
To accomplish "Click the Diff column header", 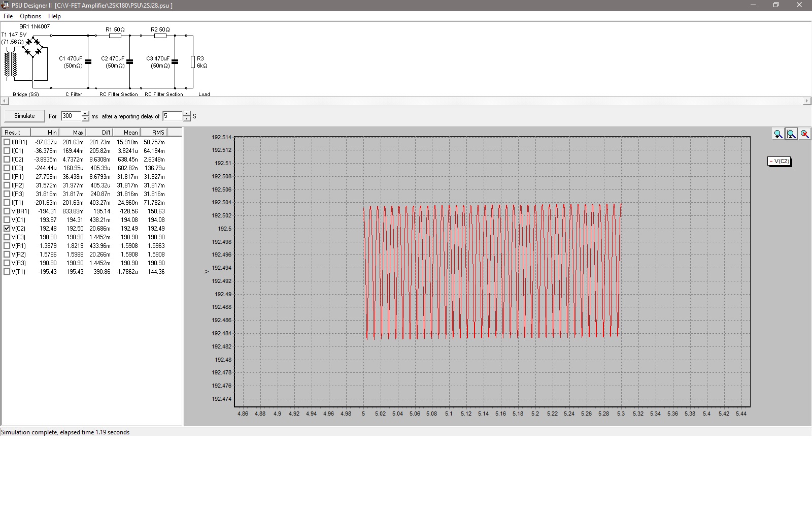I will [99, 132].
